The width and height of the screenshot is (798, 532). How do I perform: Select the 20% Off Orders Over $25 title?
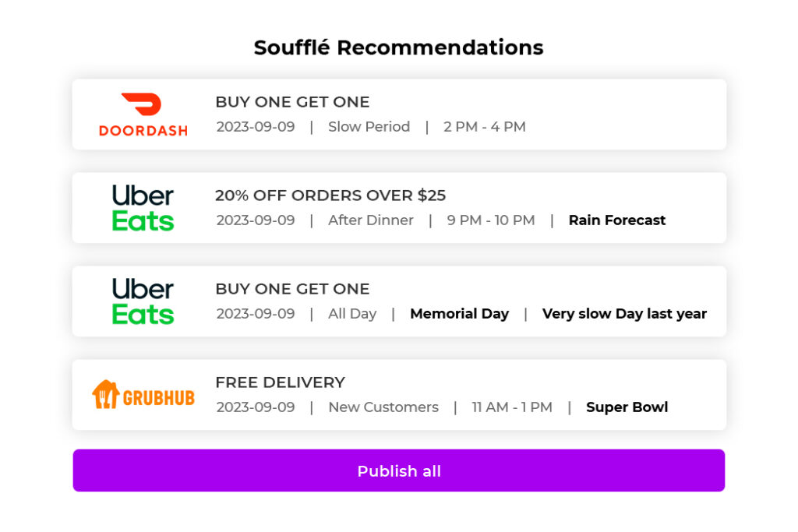coord(330,196)
